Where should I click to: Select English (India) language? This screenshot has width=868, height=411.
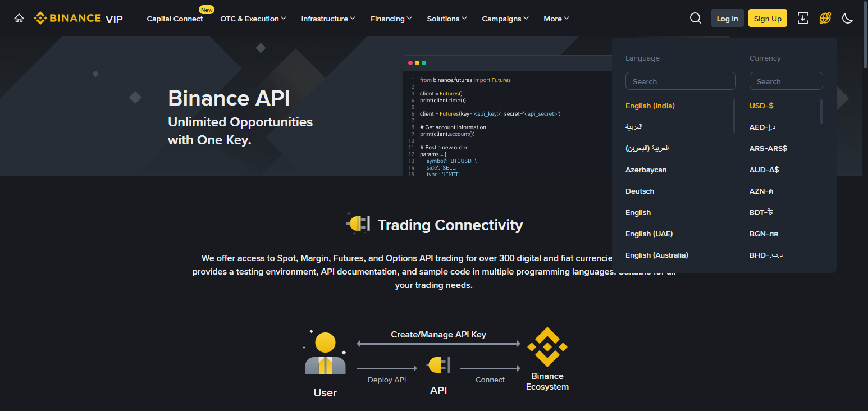click(x=650, y=106)
